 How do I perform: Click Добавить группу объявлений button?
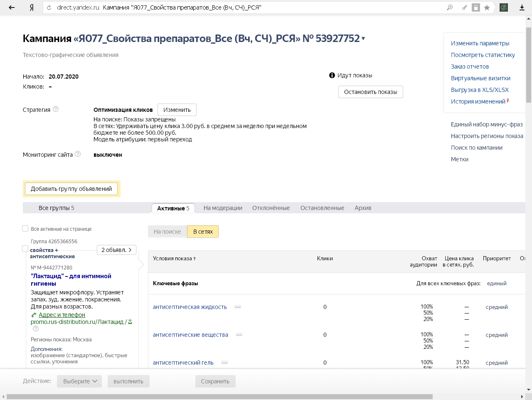point(71,189)
